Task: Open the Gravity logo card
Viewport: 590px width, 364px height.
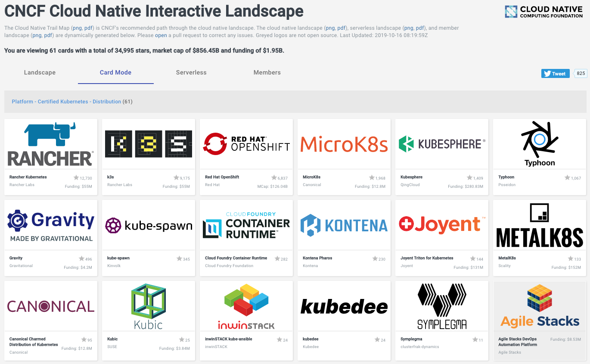Action: coord(50,225)
